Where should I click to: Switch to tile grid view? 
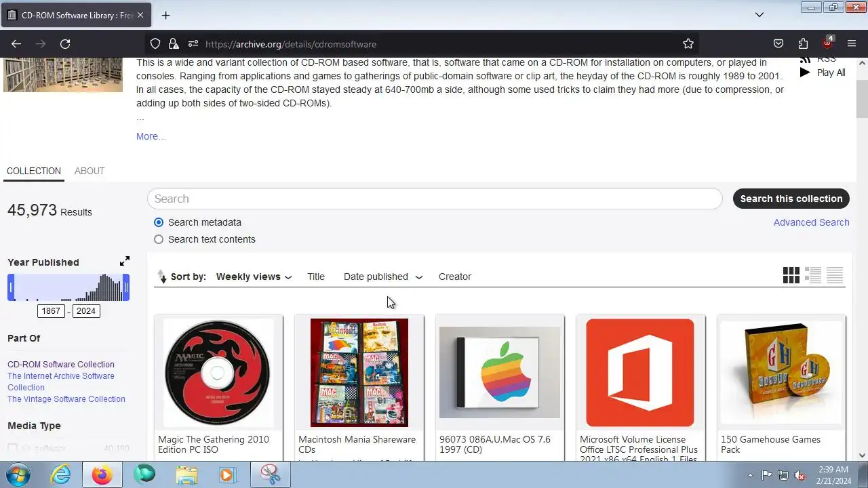[791, 275]
